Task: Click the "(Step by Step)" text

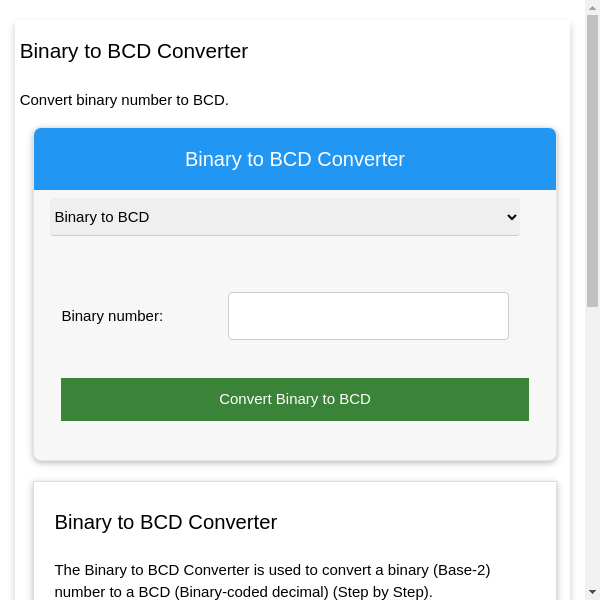Action: point(381,592)
